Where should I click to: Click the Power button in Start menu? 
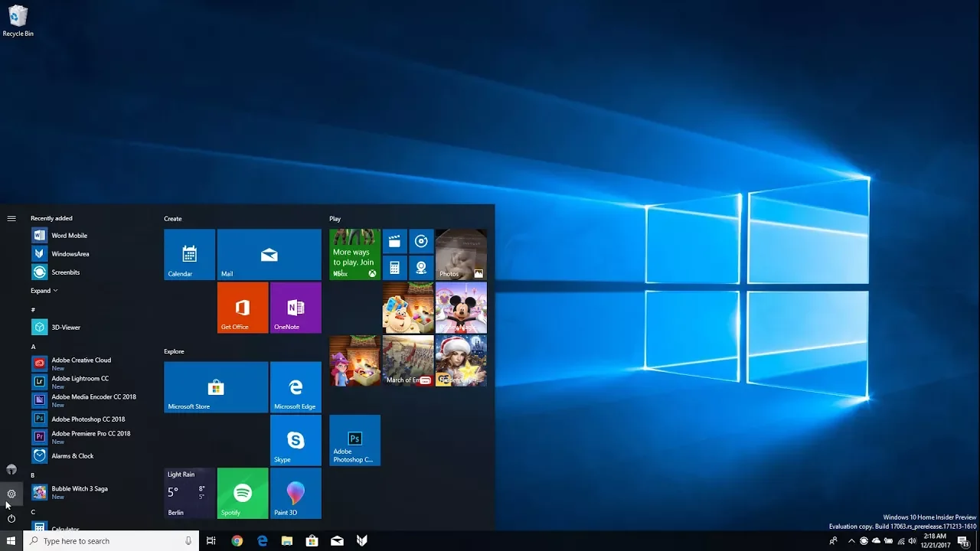(11, 519)
